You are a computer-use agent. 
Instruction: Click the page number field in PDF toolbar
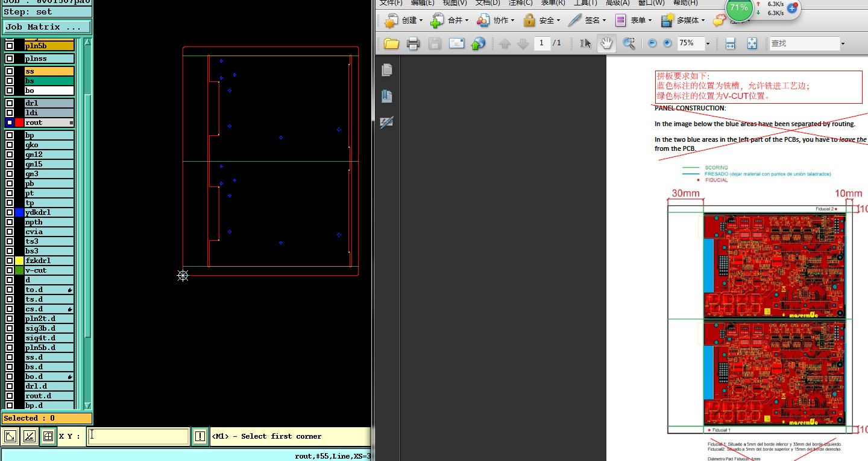(x=542, y=43)
